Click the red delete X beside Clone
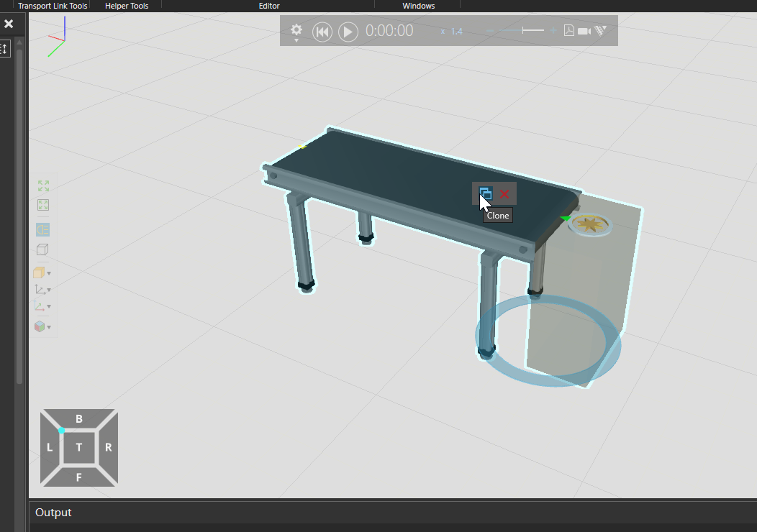 (504, 194)
